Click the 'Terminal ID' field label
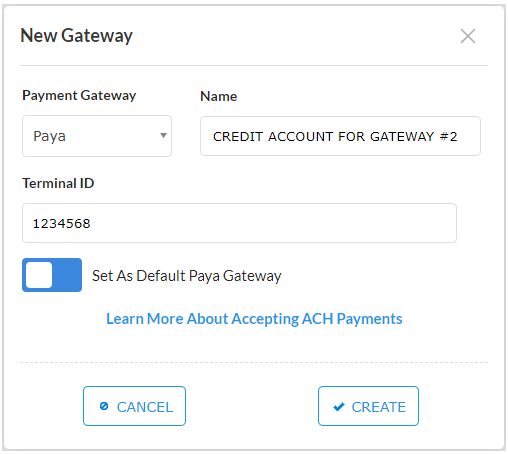This screenshot has height=454, width=508. pos(58,183)
